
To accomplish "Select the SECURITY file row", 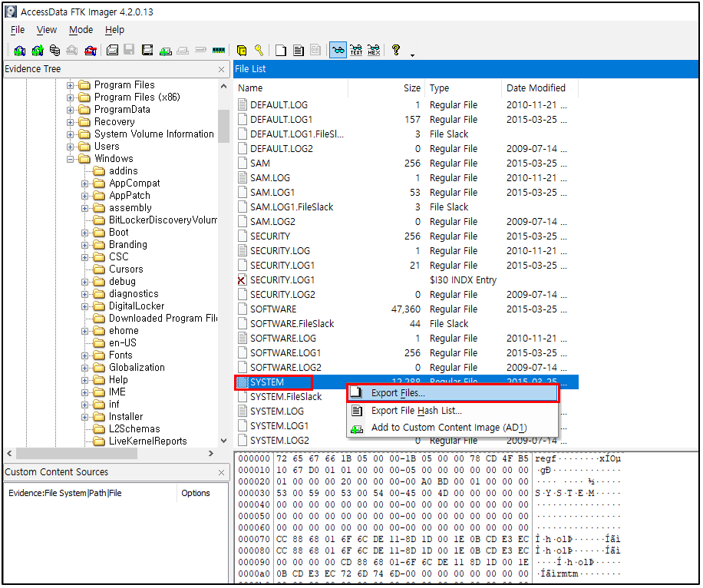I will tap(406, 236).
